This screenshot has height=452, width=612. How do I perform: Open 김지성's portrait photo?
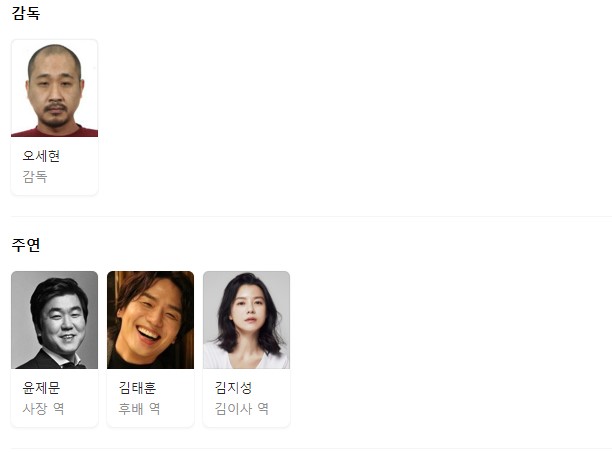246,320
